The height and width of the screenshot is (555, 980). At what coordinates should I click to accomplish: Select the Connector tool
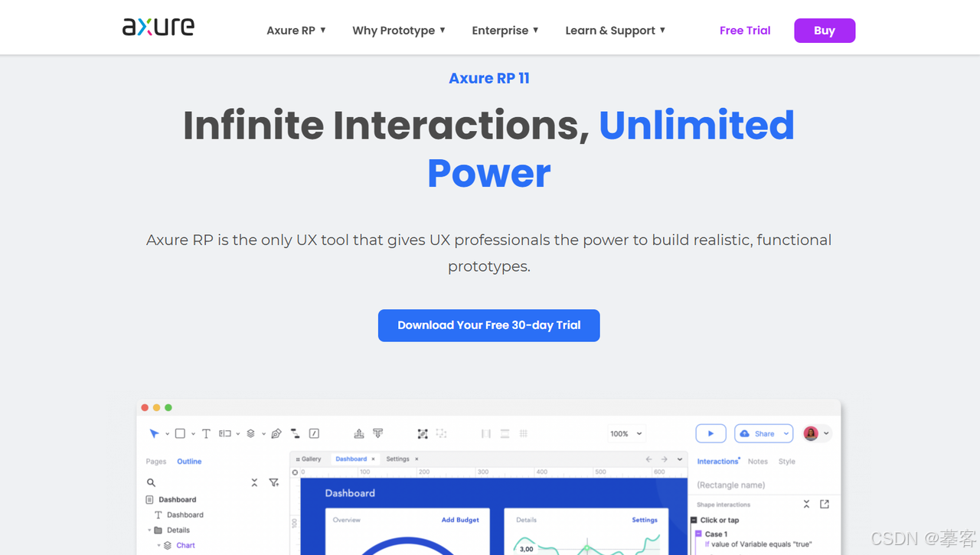click(x=295, y=433)
